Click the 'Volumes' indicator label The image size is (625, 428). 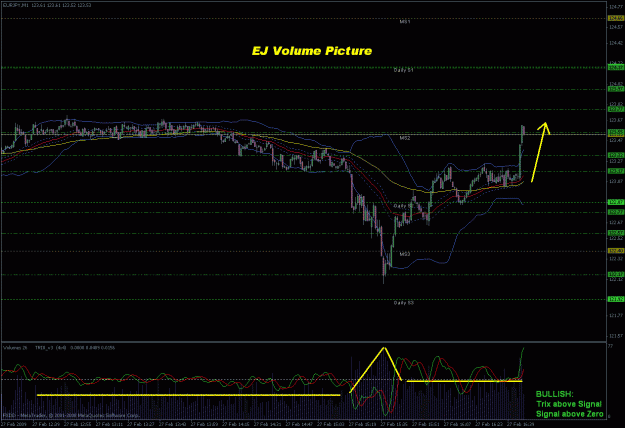(x=13, y=348)
